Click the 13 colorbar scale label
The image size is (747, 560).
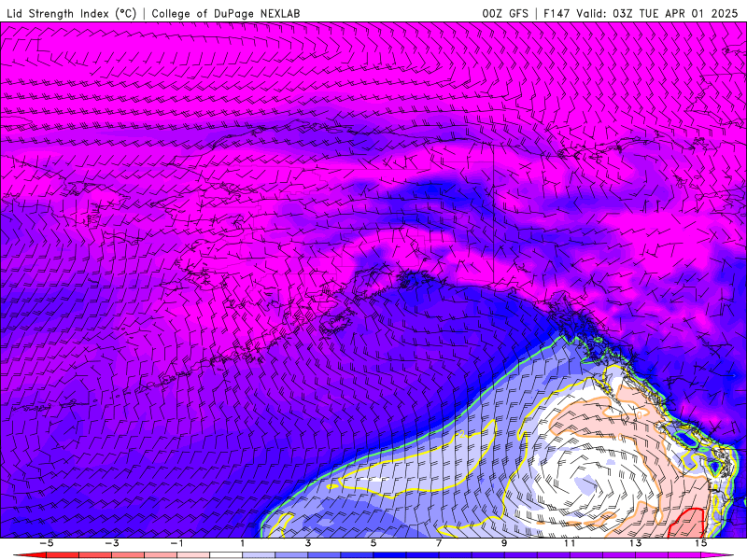click(x=635, y=543)
